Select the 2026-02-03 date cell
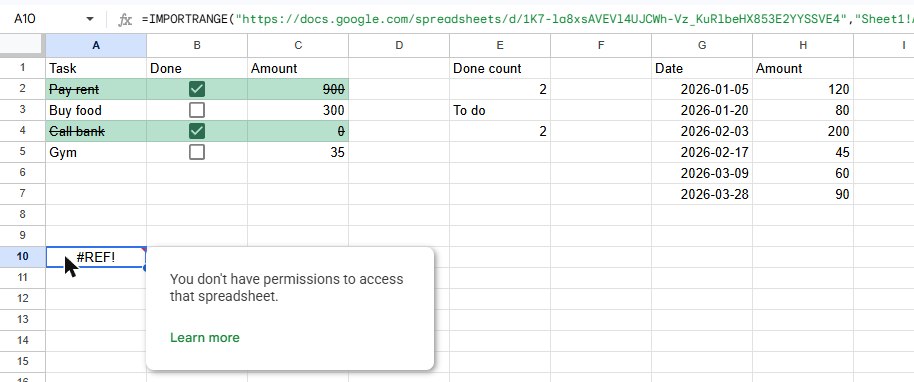 [x=702, y=131]
